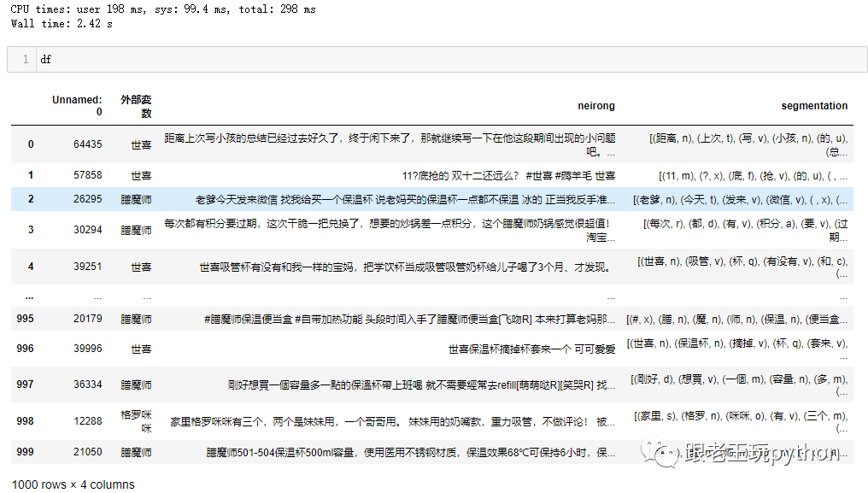Click the neirong column header
The width and height of the screenshot is (868, 493).
click(x=596, y=106)
